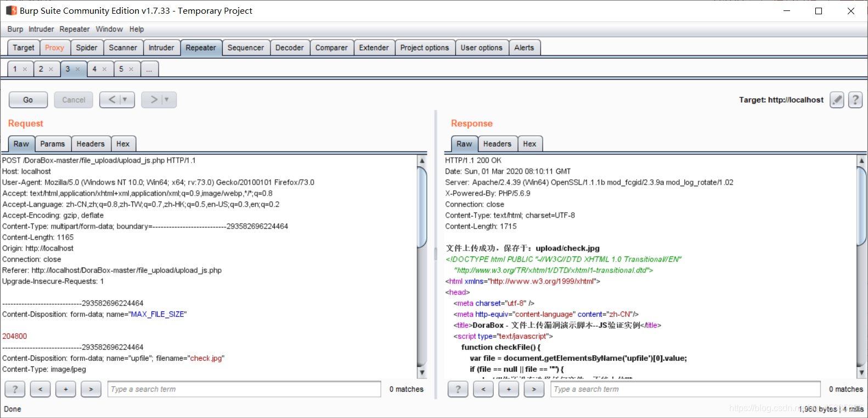Switch to the Intruder tool tab
The image size is (868, 418).
coord(161,48)
